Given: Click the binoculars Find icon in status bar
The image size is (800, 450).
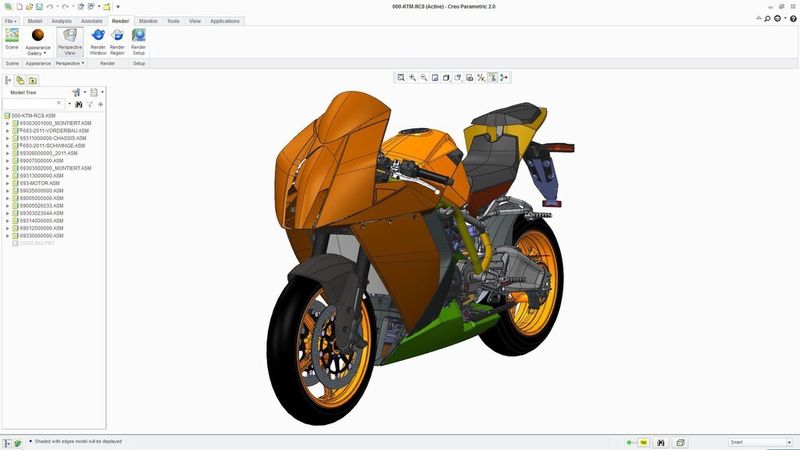Looking at the screenshot, I should (661, 442).
